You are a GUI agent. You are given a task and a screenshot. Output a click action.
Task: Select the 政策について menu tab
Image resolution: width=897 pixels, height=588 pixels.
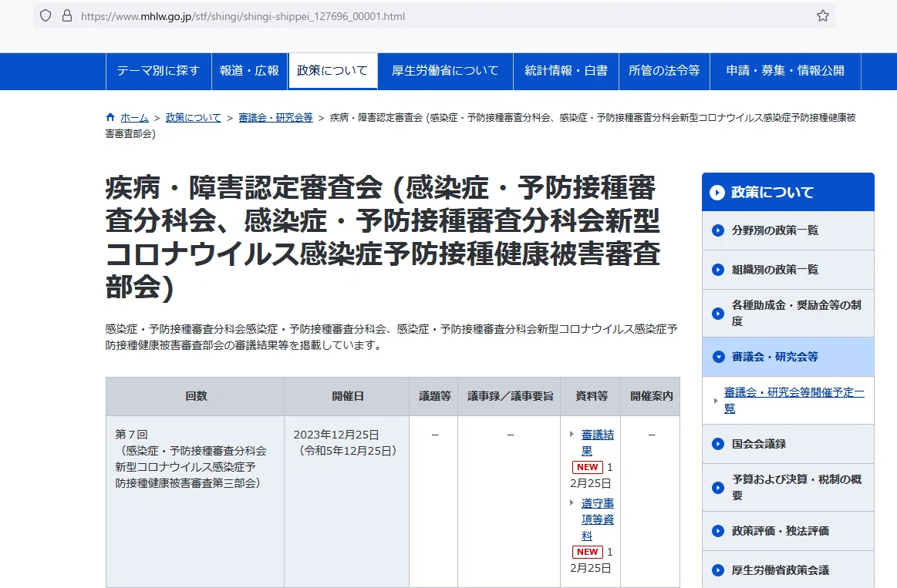(x=333, y=71)
